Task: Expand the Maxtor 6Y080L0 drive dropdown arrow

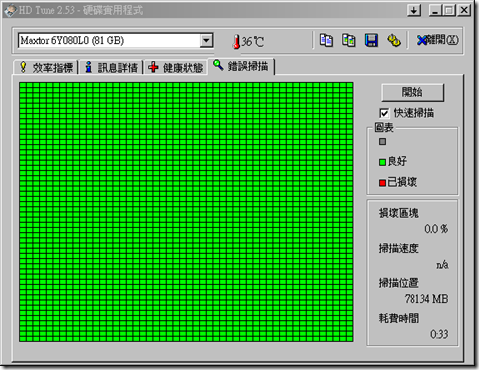Action: click(206, 41)
